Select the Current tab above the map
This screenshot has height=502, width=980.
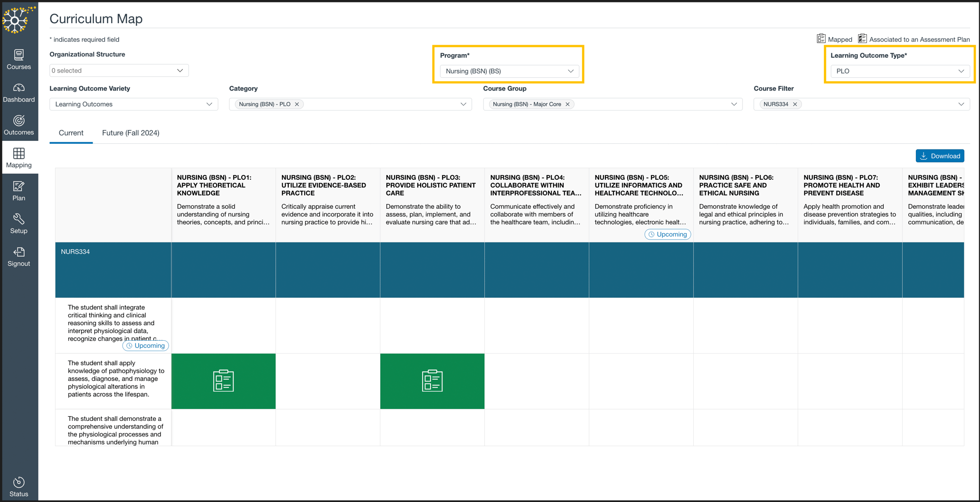coord(71,133)
